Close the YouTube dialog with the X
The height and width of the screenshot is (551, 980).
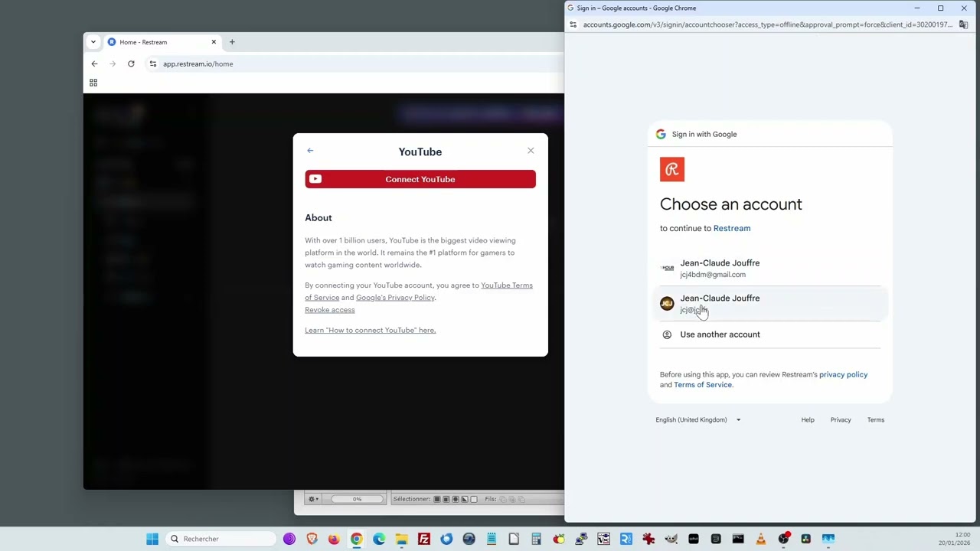(x=531, y=151)
